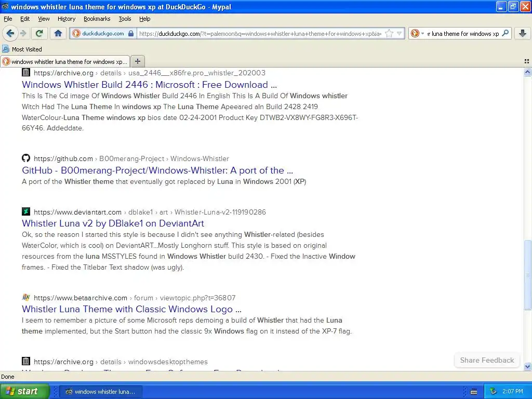The width and height of the screenshot is (532, 399).
Task: Click the vertical scrollbar thumb
Action: point(527,275)
